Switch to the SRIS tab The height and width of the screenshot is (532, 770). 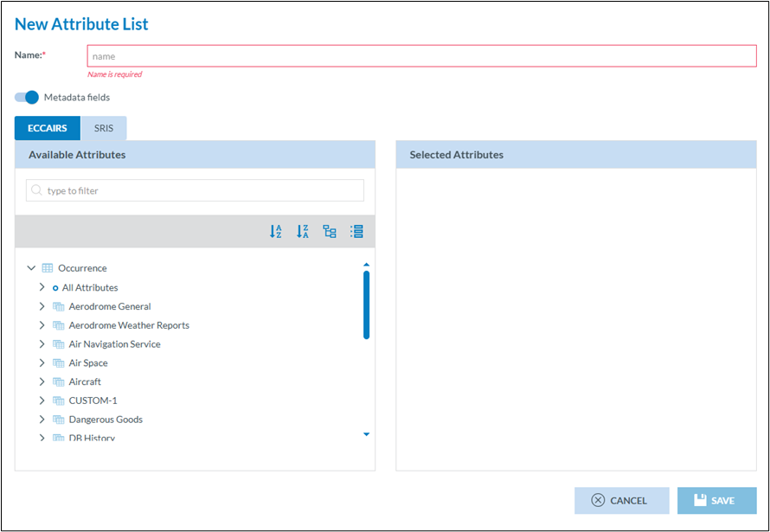click(x=104, y=128)
